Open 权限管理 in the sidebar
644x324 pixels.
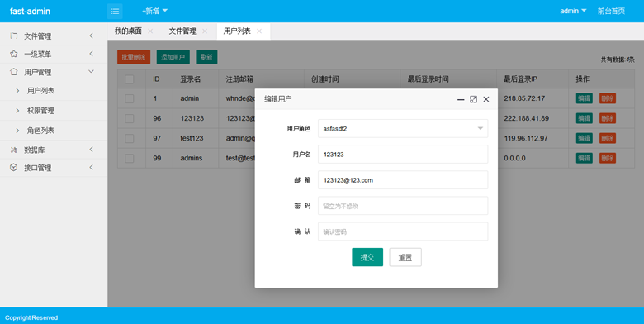coord(40,111)
